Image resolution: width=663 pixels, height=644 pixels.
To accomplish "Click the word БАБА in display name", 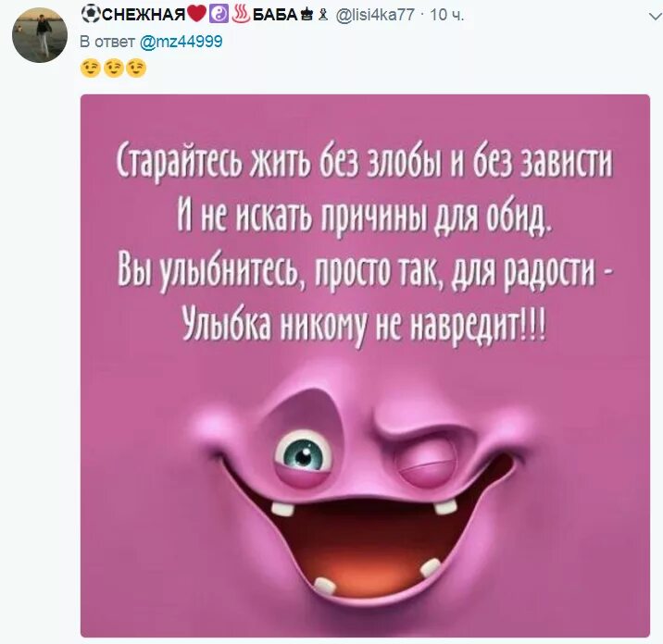I will coord(275,15).
